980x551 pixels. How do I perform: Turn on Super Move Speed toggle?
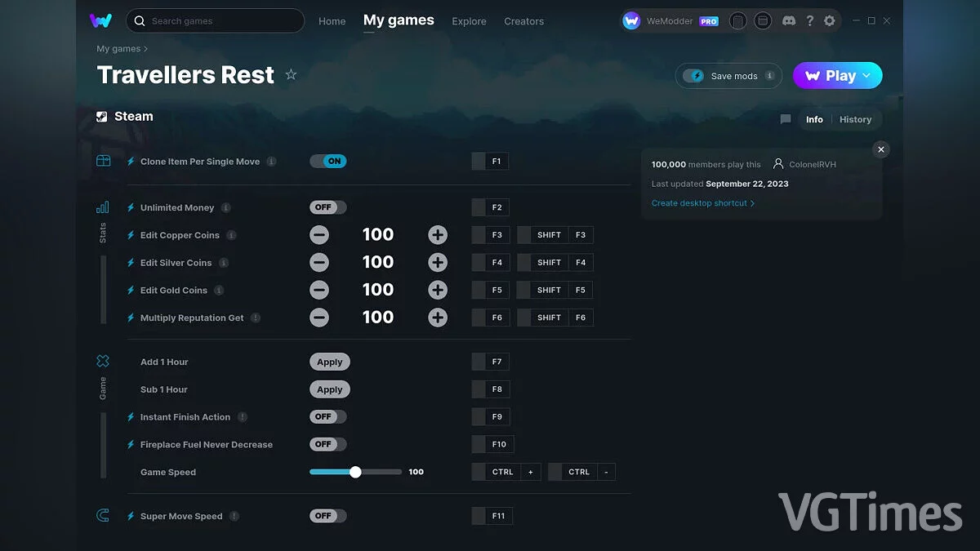(328, 516)
